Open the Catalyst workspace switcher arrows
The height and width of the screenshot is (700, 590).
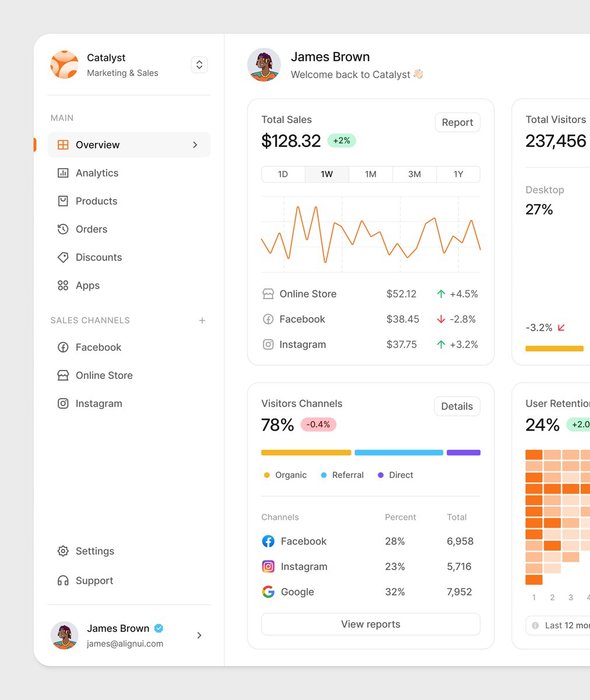click(x=199, y=65)
